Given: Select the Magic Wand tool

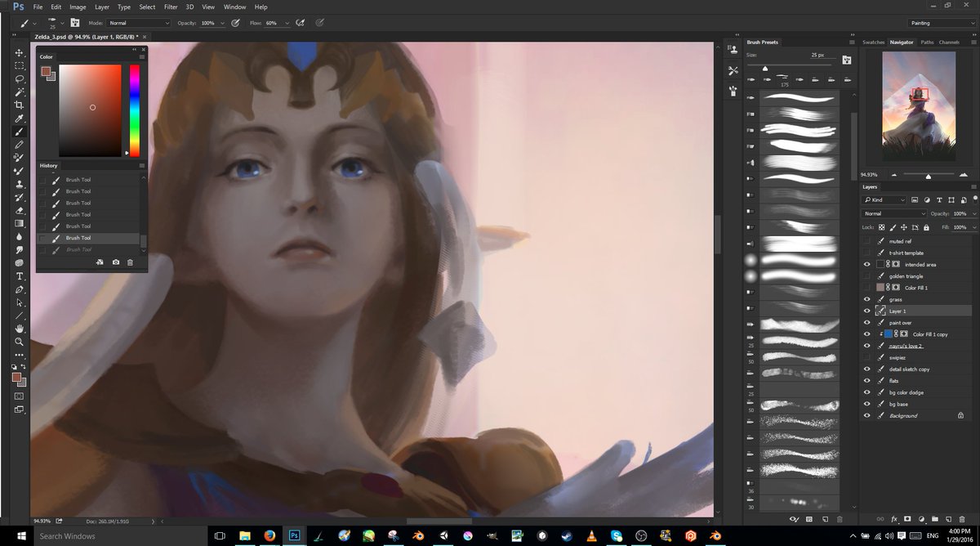Looking at the screenshot, I should point(19,92).
